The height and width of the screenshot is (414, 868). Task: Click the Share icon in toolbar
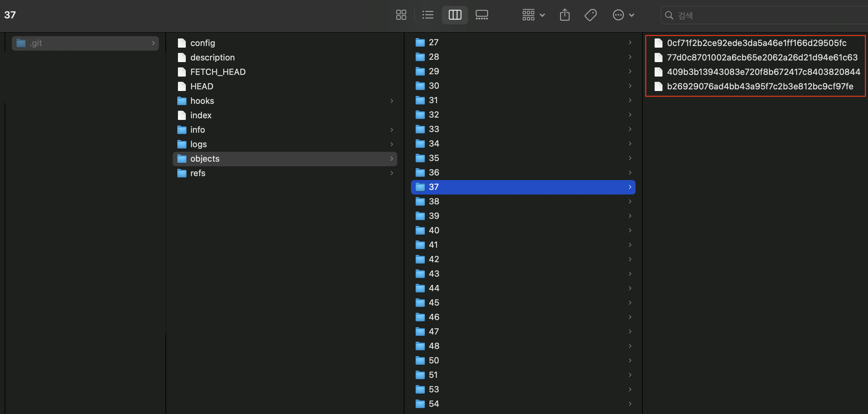click(x=564, y=15)
